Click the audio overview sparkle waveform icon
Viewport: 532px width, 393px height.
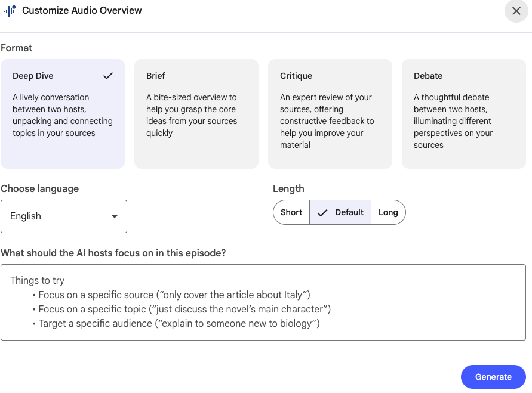tap(10, 11)
